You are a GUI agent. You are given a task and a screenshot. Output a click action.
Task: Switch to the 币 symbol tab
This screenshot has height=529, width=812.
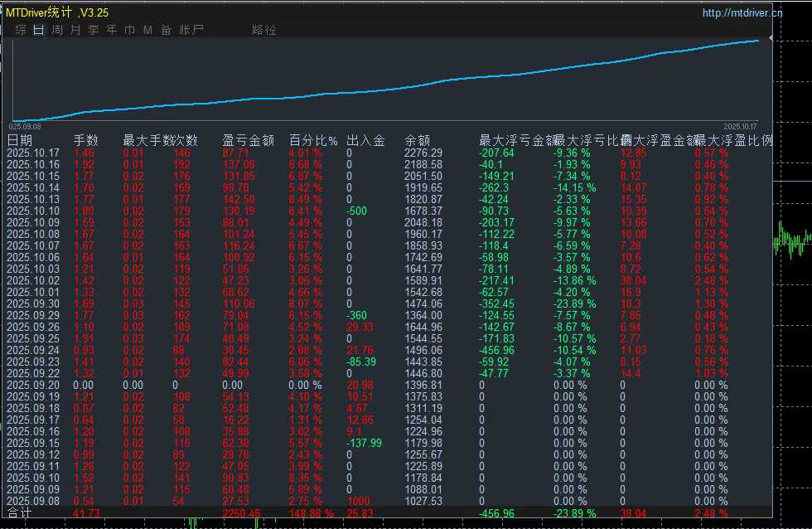click(x=130, y=30)
